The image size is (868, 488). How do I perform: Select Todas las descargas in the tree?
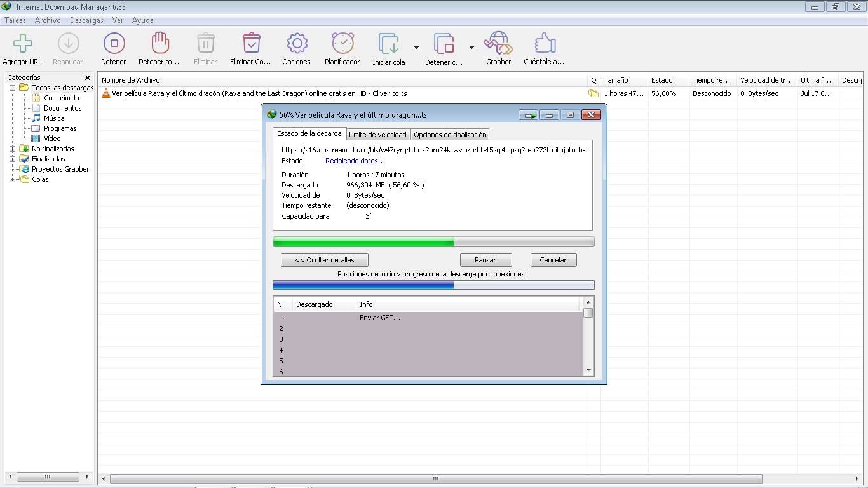(x=62, y=88)
